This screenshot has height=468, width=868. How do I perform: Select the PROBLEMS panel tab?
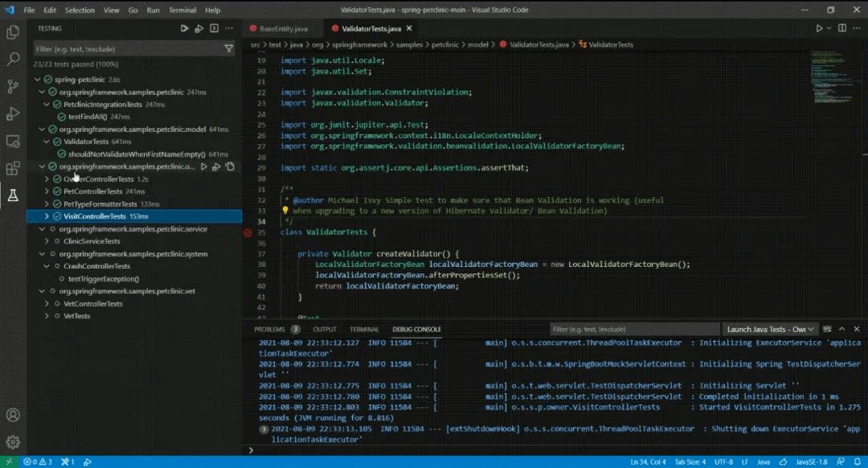pyautogui.click(x=272, y=329)
